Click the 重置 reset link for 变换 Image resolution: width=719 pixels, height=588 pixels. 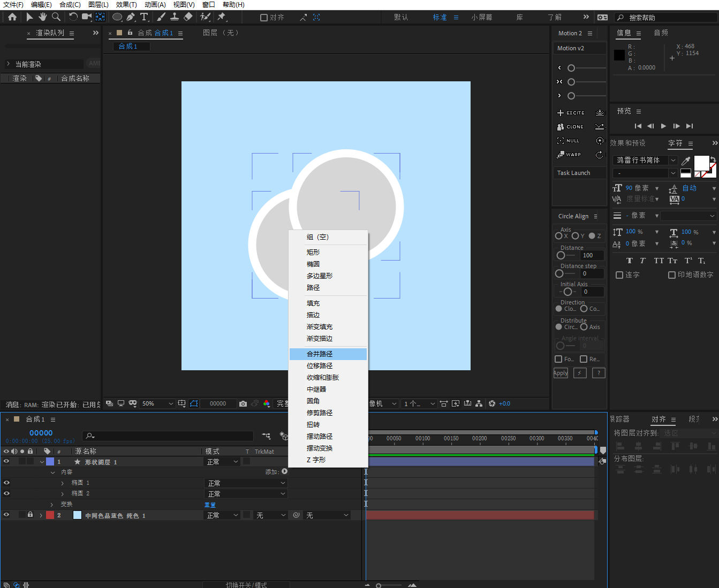tap(210, 505)
